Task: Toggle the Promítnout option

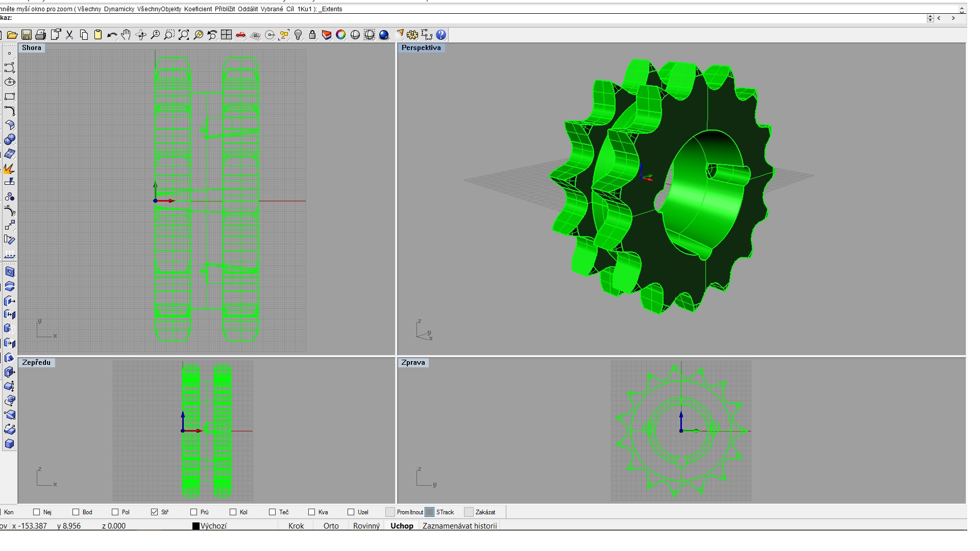Action: point(390,512)
